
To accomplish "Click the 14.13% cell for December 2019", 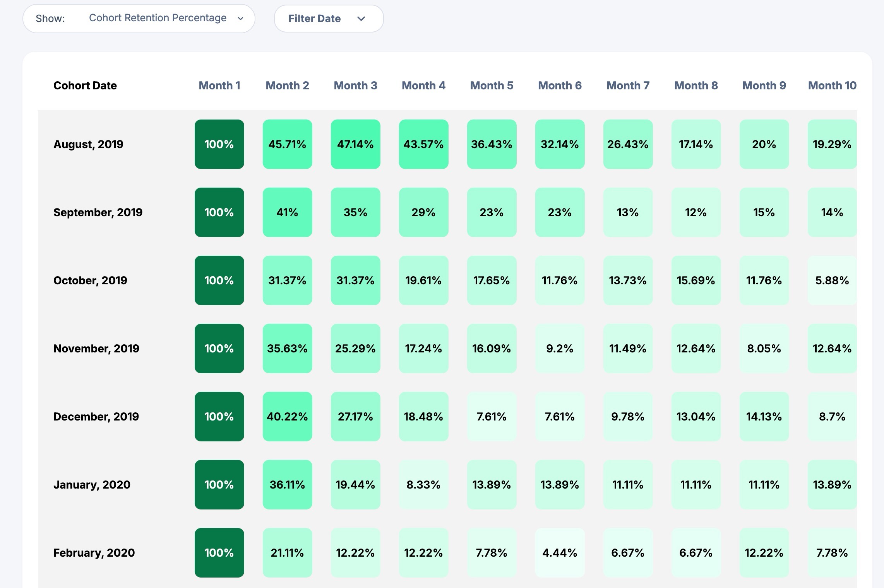I will pos(764,417).
